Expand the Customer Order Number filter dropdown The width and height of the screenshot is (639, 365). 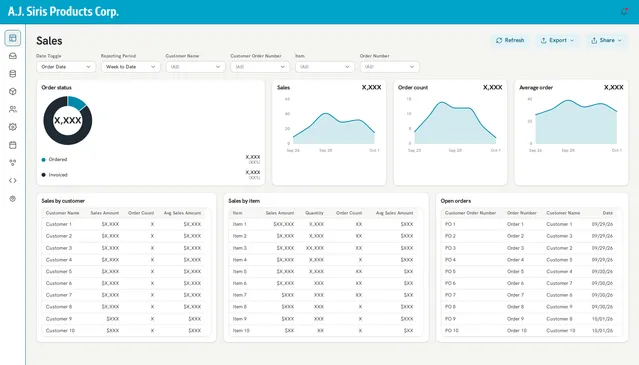(x=260, y=67)
